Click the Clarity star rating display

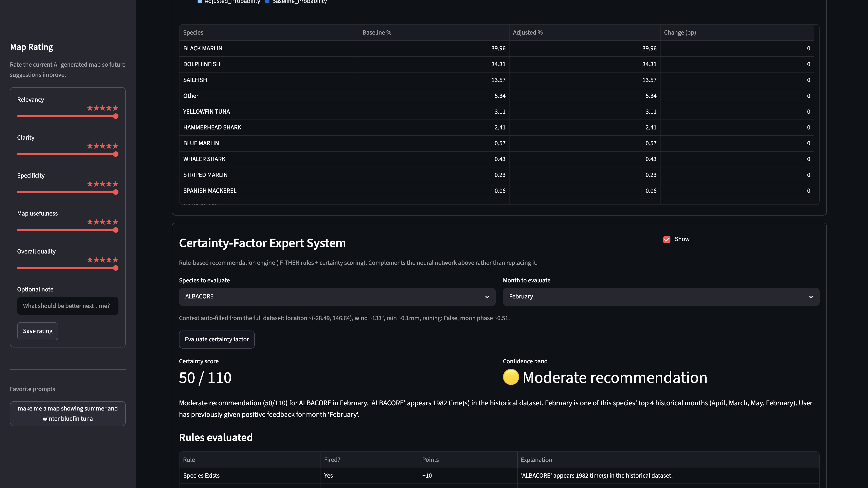coord(102,146)
